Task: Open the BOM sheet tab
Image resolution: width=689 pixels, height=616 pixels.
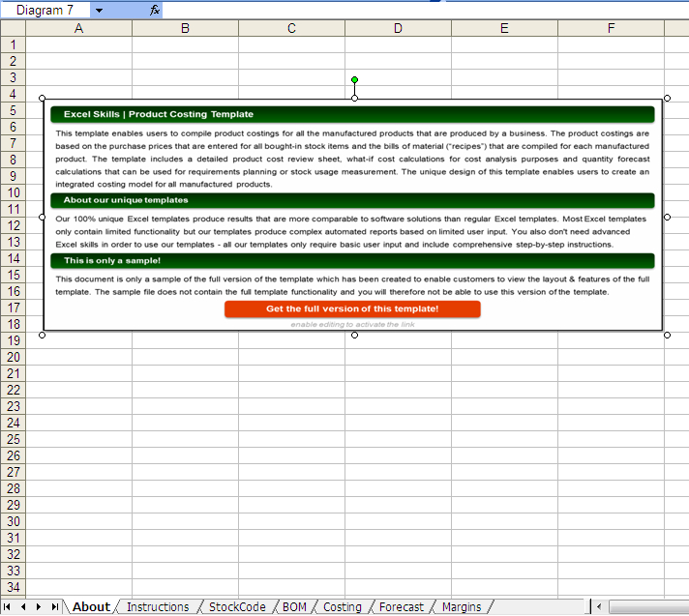Action: pyautogui.click(x=294, y=606)
